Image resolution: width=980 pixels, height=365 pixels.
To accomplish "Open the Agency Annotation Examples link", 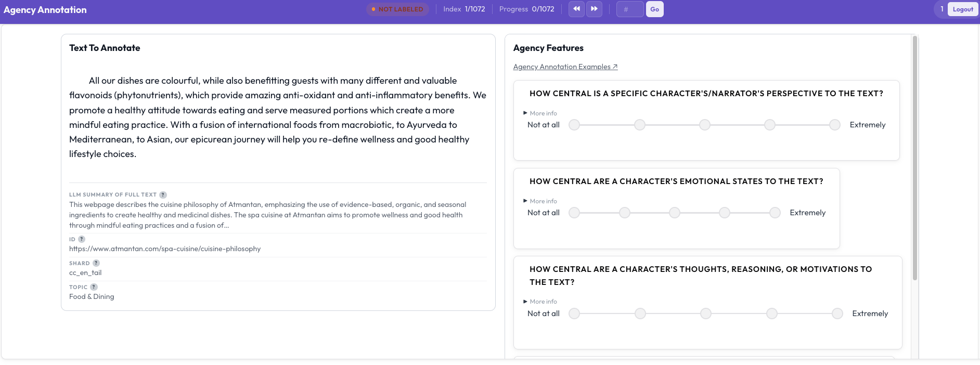I will pos(565,67).
